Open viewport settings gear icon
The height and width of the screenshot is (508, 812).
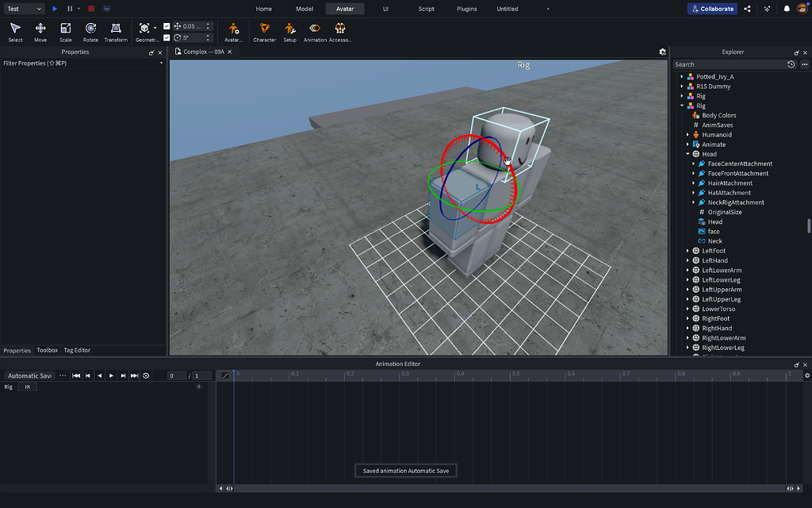click(x=662, y=52)
